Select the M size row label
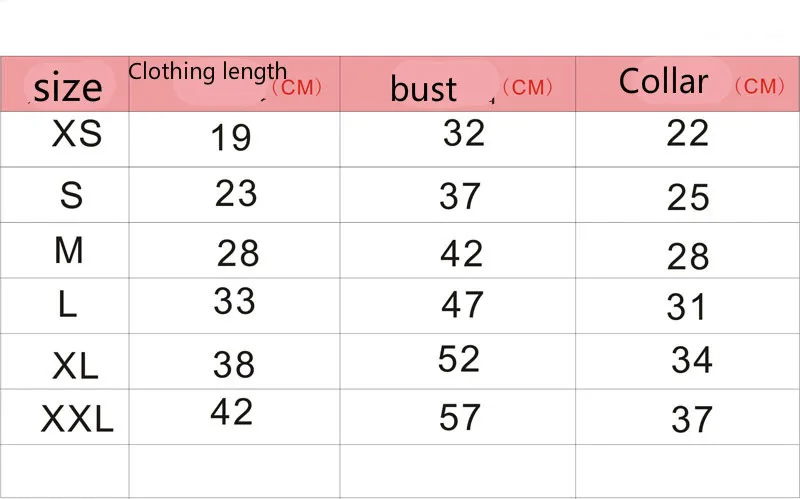Screen dimensions: 800x499 [x=69, y=251]
